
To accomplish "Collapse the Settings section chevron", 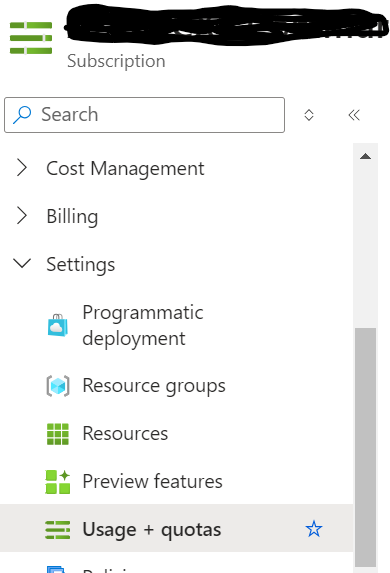I will click(22, 263).
